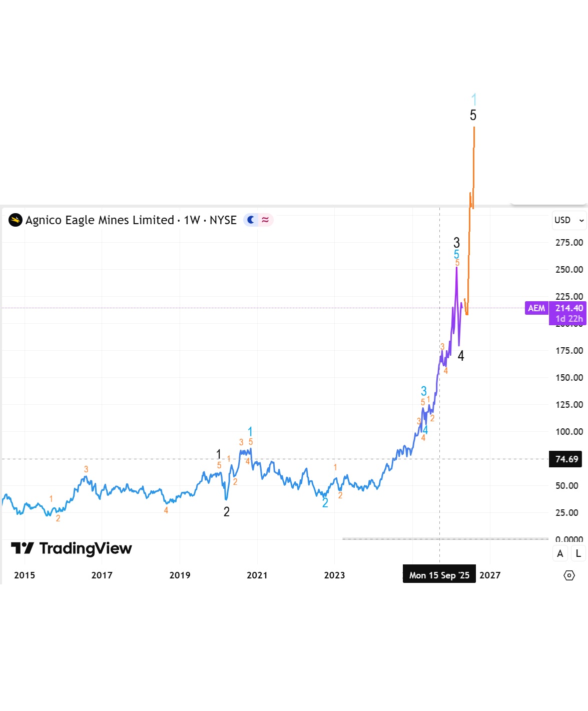Click the black wave 4 label near purple line
588x711 pixels.
461,356
